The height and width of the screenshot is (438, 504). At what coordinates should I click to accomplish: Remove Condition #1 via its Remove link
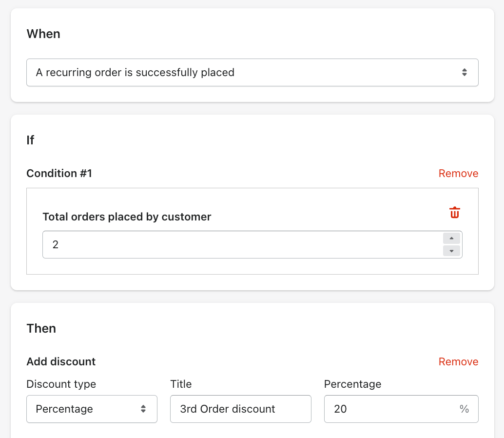[x=458, y=174]
